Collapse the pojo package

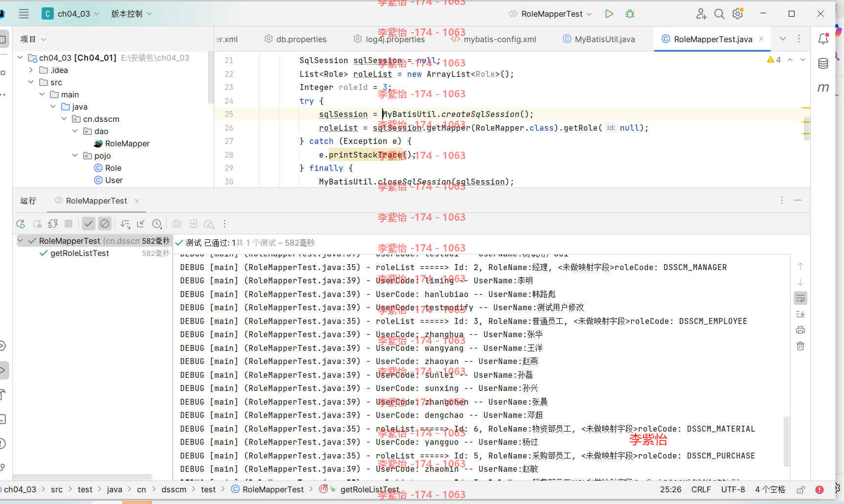(75, 156)
